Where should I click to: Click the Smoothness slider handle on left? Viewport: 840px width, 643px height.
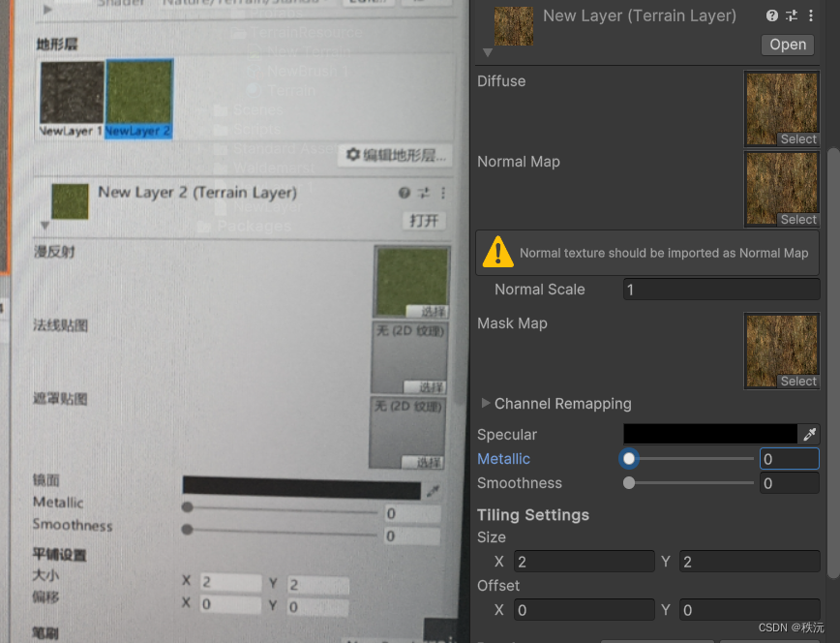(x=187, y=530)
